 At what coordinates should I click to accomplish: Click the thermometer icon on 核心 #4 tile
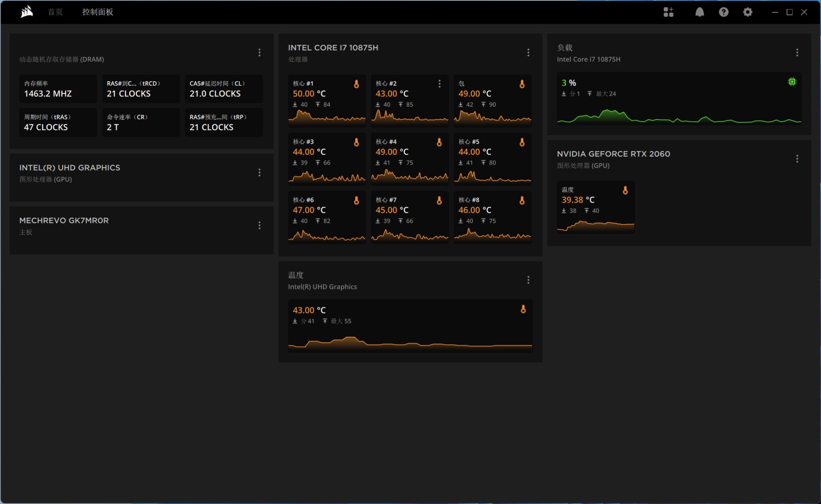[439, 142]
